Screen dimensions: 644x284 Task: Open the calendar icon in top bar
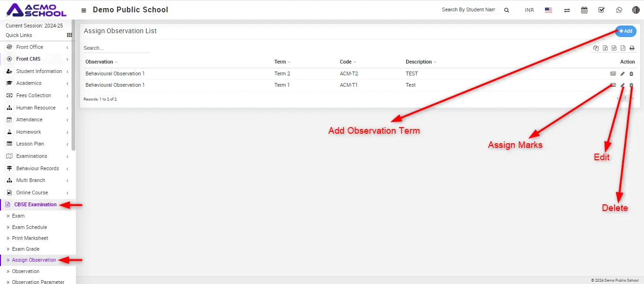[584, 10]
